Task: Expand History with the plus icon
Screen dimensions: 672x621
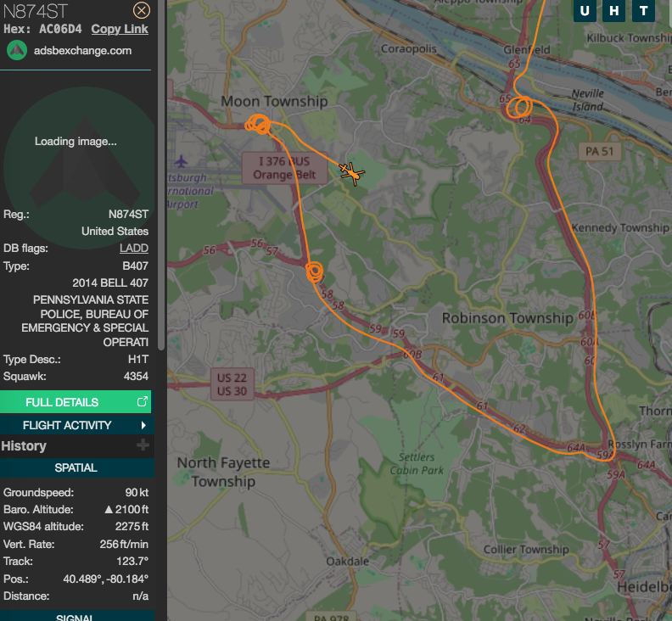Action: 143,445
